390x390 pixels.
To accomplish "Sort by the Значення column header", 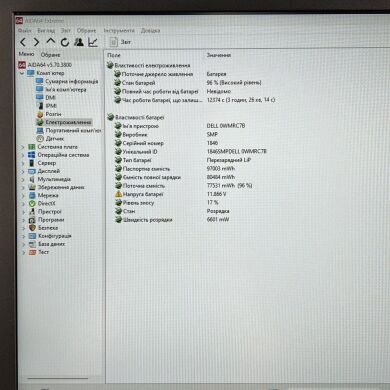I will pyautogui.click(x=219, y=55).
